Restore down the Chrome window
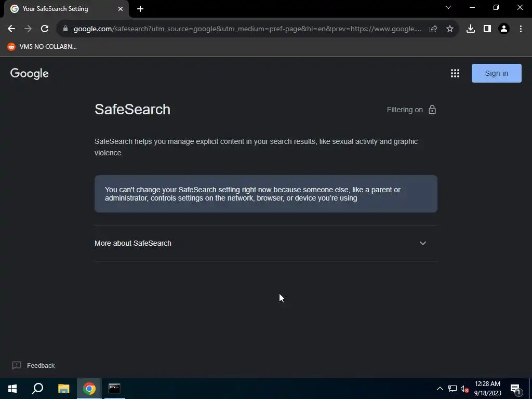Viewport: 532px width, 399px height. [496, 7]
